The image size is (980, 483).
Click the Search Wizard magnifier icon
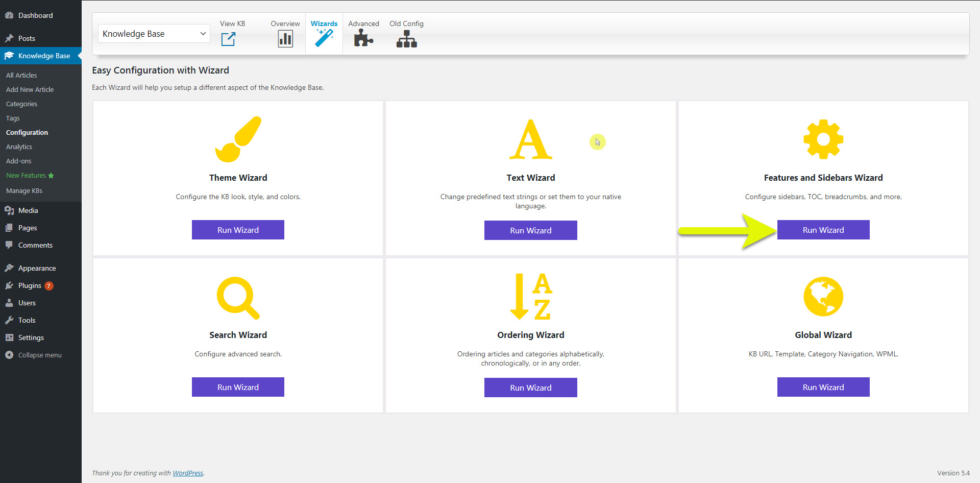tap(238, 298)
